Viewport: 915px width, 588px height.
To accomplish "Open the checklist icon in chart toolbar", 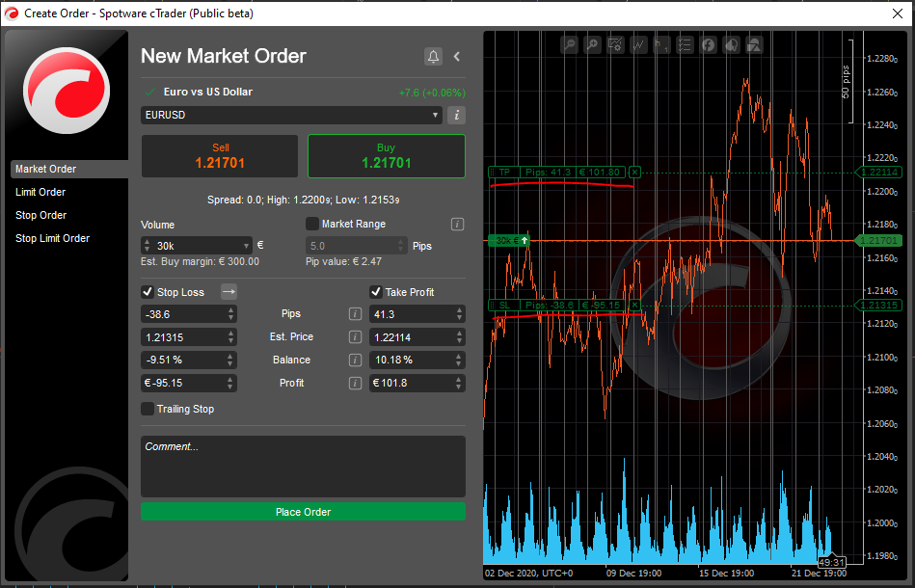I will click(x=686, y=45).
